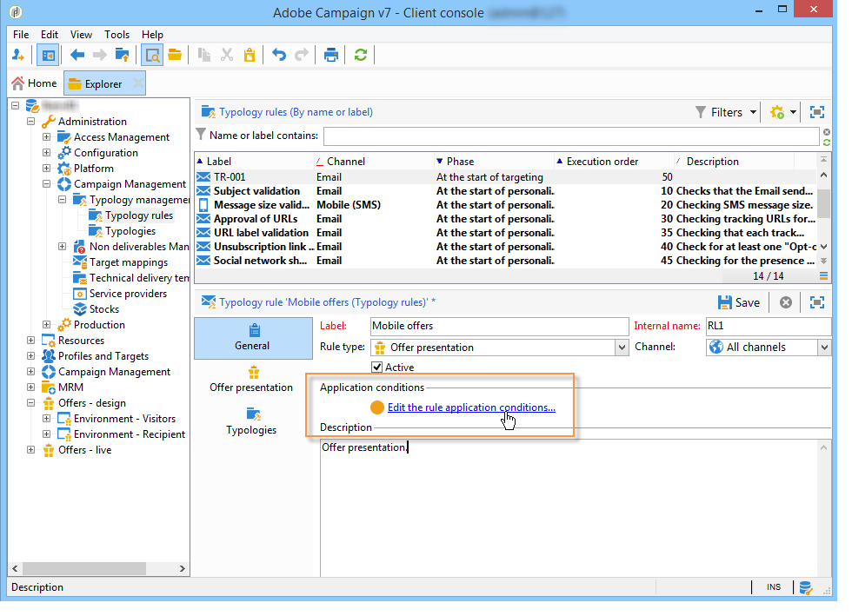Screen dimensions: 852x616
Task: Expand the Environment - Visitors node
Action: pyautogui.click(x=47, y=419)
